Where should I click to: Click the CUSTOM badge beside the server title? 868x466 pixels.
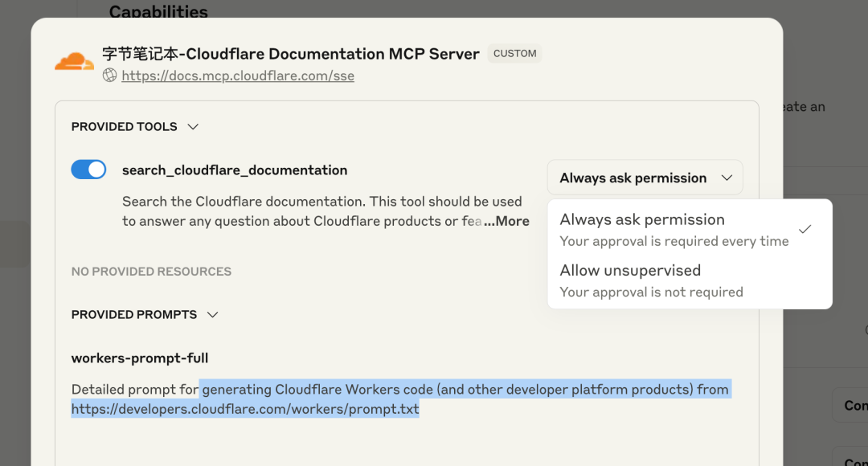(514, 54)
